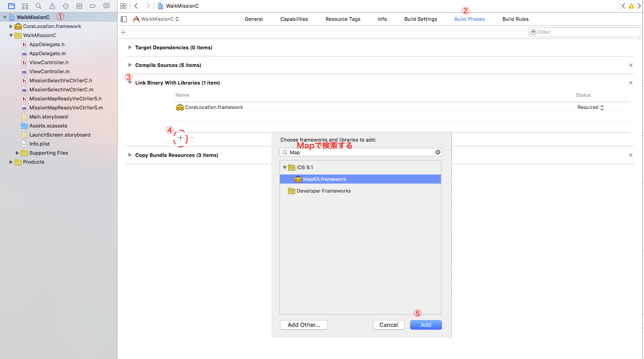The width and height of the screenshot is (644, 359).
Task: Expand Compile Sources section
Action: tap(130, 65)
